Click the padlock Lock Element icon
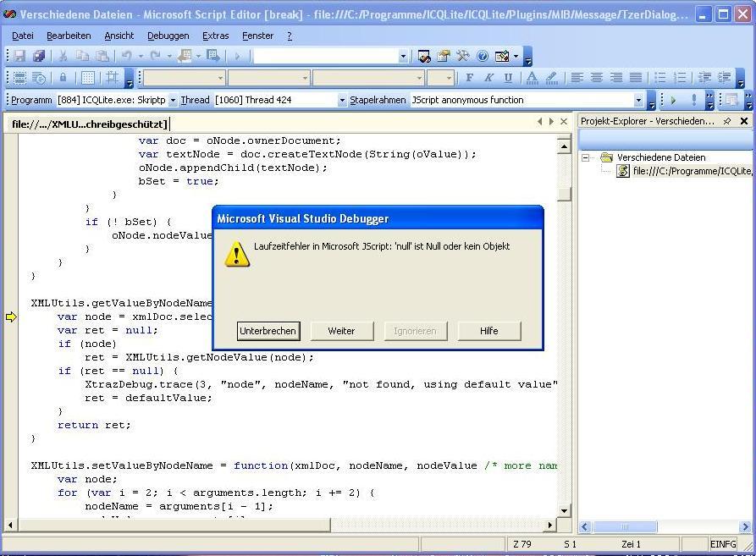 (63, 78)
